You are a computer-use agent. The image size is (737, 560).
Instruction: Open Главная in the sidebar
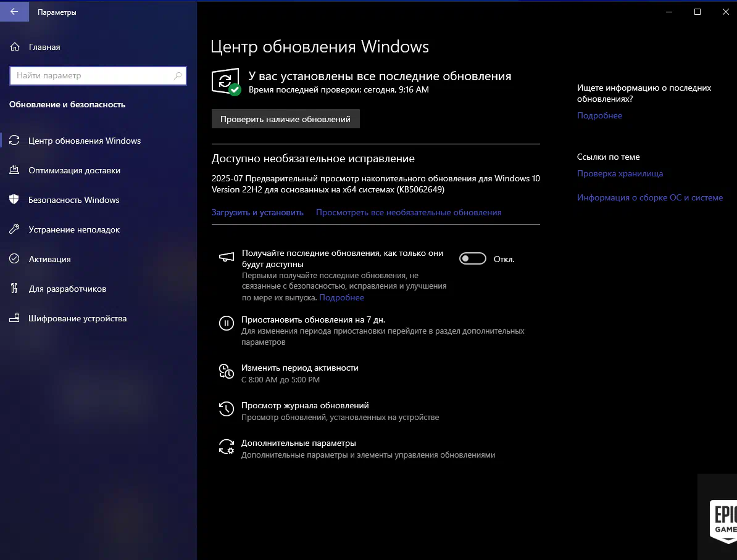(x=44, y=47)
